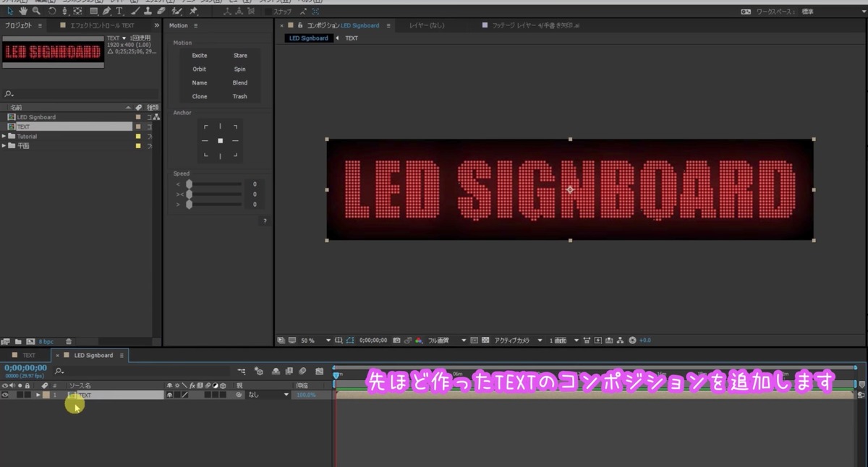The image size is (868, 467).
Task: Switch to the TEXT composition tab
Action: point(27,355)
